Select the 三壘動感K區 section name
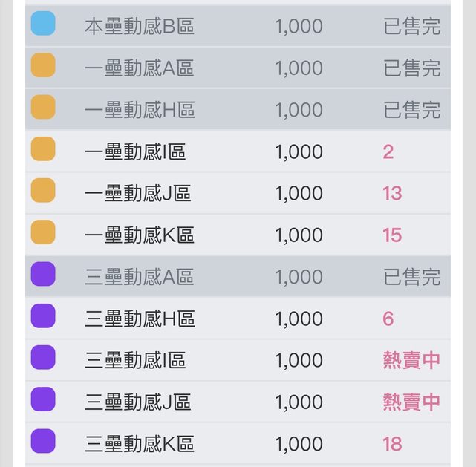 [139, 444]
